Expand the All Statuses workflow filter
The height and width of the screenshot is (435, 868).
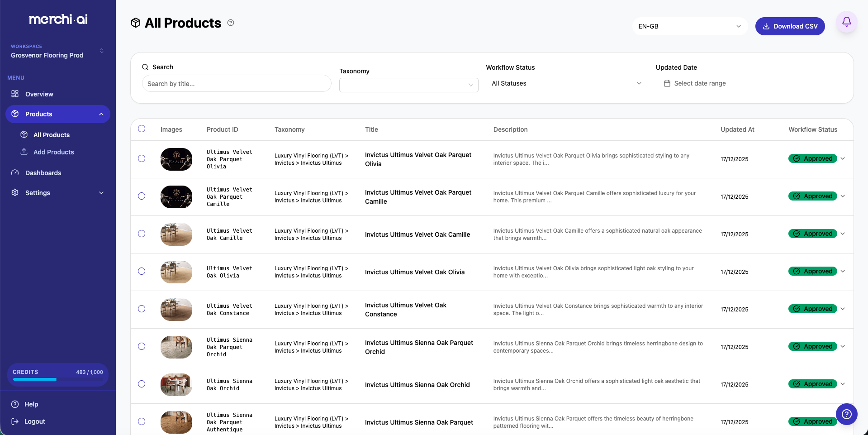pos(566,83)
